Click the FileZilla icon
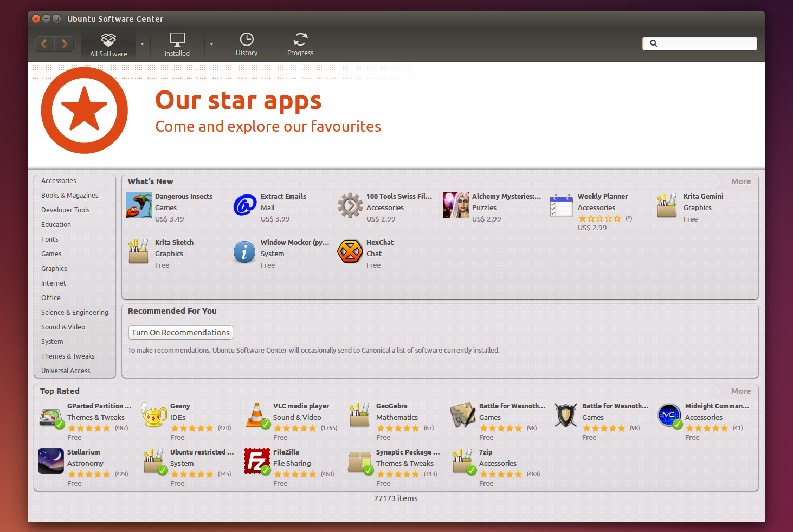793x532 pixels. pos(256,461)
